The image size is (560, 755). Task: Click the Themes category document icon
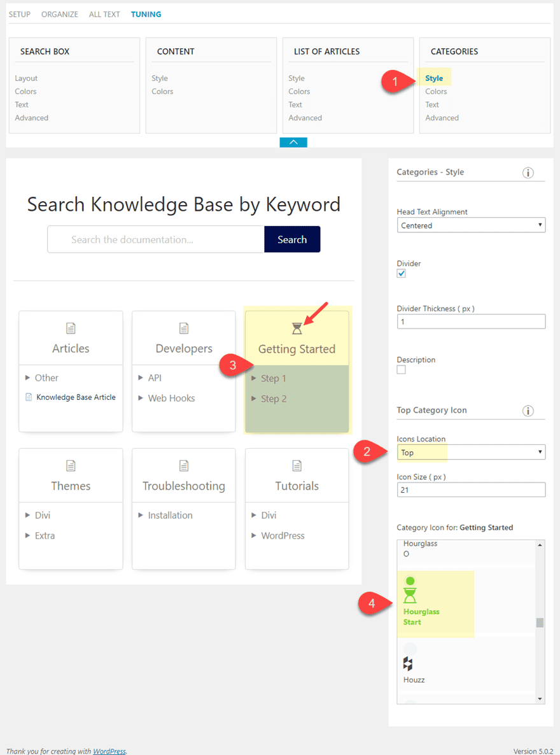[x=70, y=465]
